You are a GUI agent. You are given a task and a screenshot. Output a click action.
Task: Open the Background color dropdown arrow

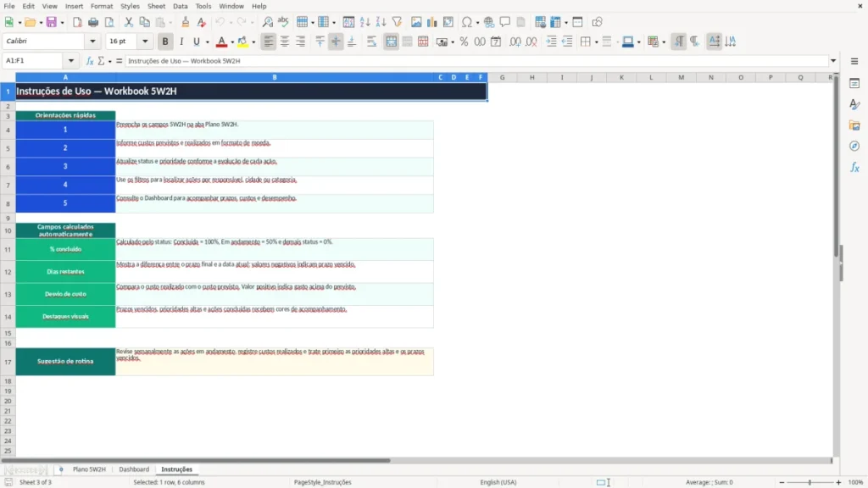(x=253, y=42)
